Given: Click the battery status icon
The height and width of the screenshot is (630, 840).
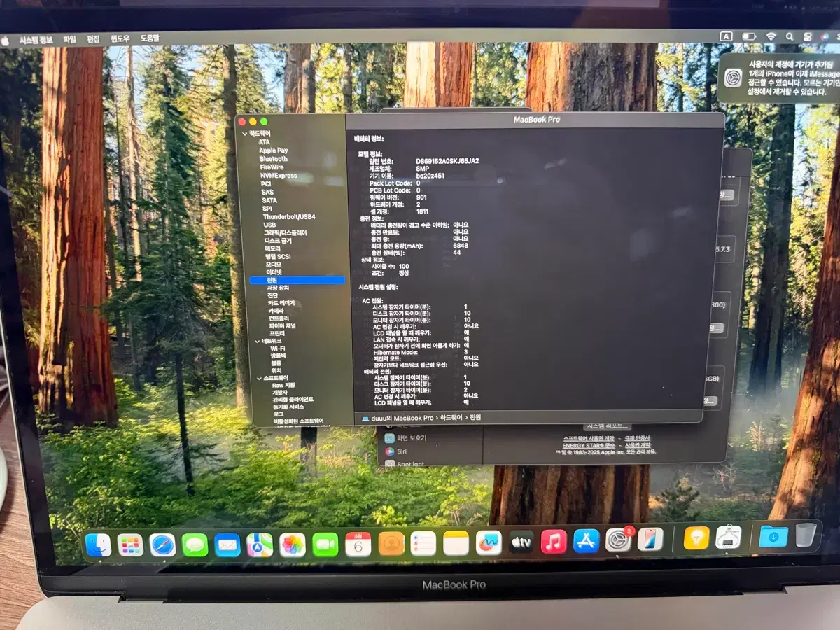Looking at the screenshot, I should tap(749, 36).
